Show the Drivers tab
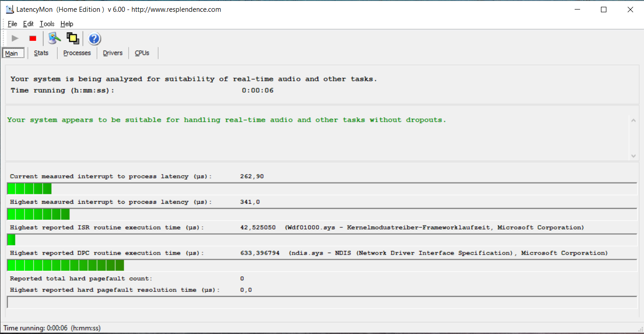This screenshot has width=644, height=334. point(112,53)
